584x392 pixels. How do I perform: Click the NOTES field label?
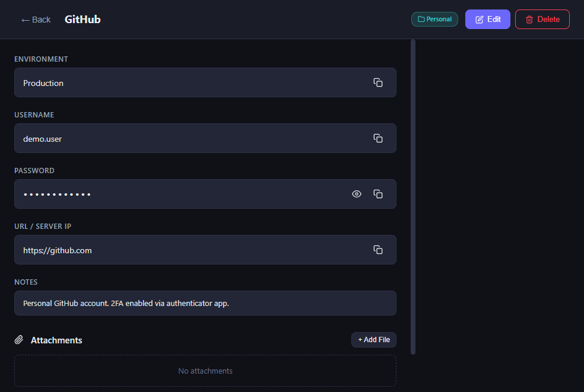click(26, 282)
